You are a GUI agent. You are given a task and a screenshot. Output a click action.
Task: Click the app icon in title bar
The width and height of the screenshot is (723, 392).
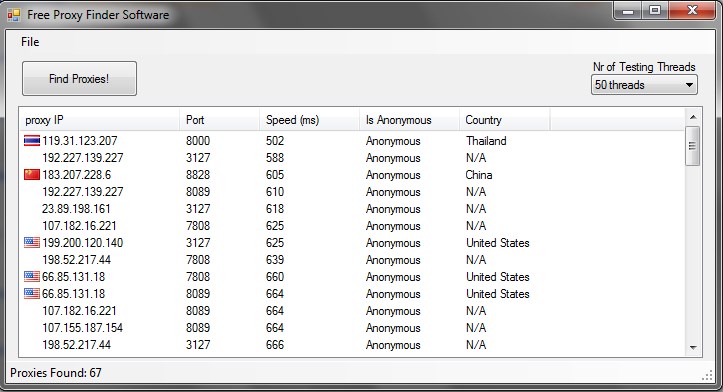point(14,15)
